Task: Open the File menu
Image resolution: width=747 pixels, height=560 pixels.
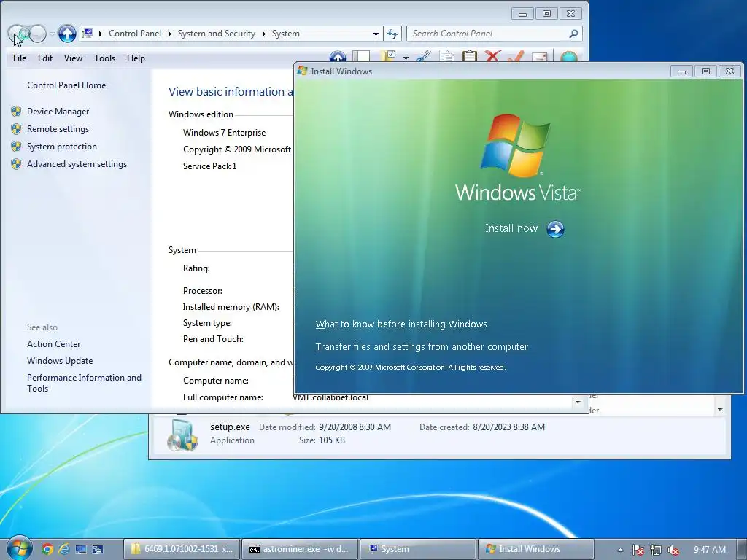Action: (20, 58)
